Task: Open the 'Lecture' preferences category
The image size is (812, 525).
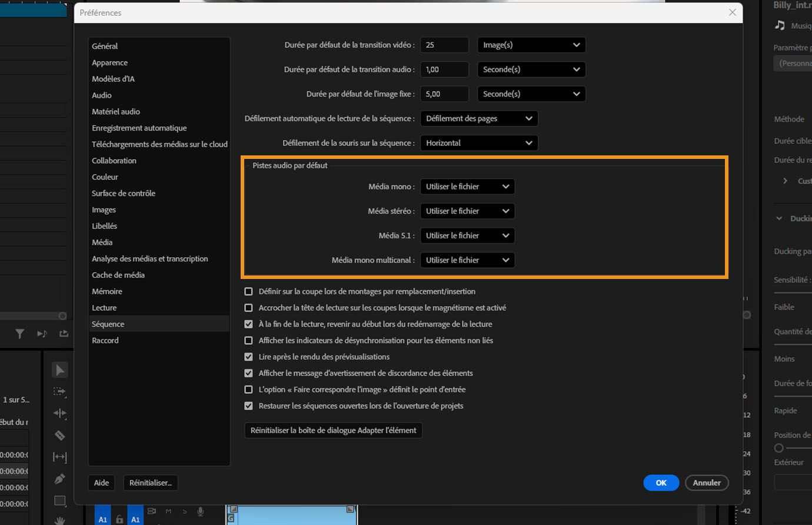Action: (104, 307)
